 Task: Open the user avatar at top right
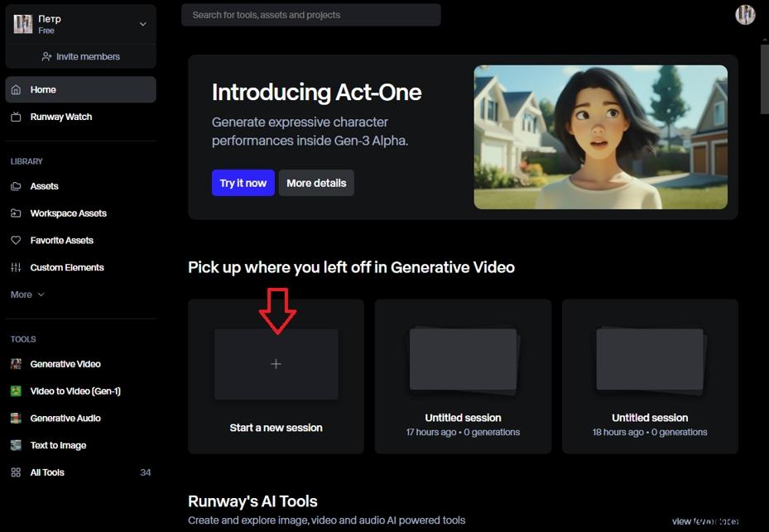[x=745, y=15]
